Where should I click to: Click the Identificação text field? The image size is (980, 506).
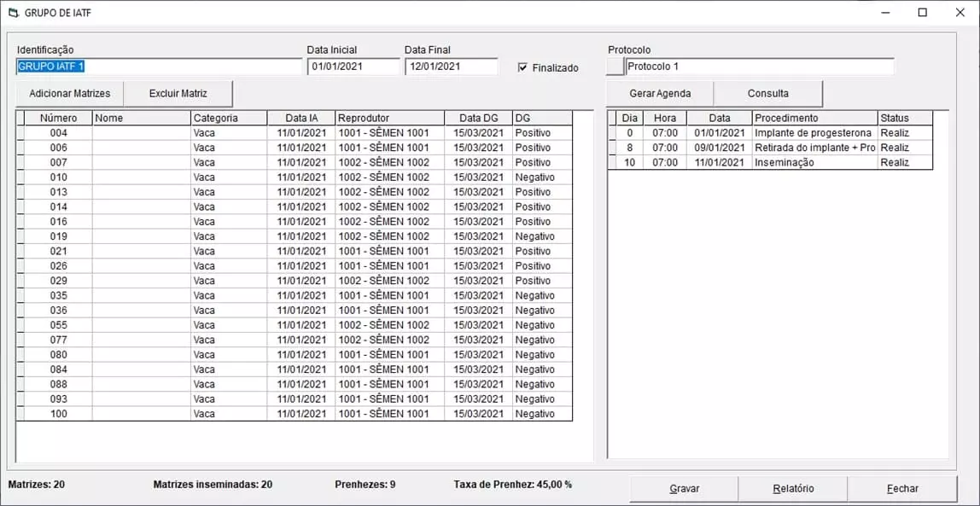tap(159, 67)
